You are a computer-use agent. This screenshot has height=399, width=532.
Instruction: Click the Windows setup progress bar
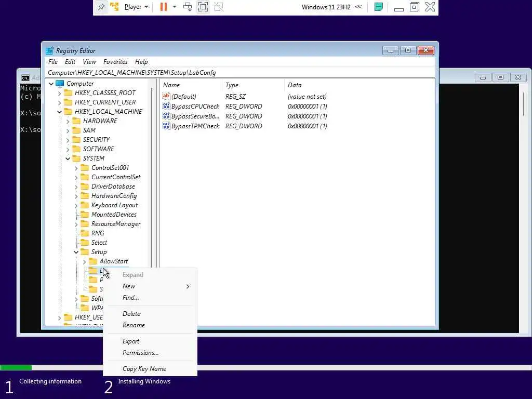click(266, 367)
